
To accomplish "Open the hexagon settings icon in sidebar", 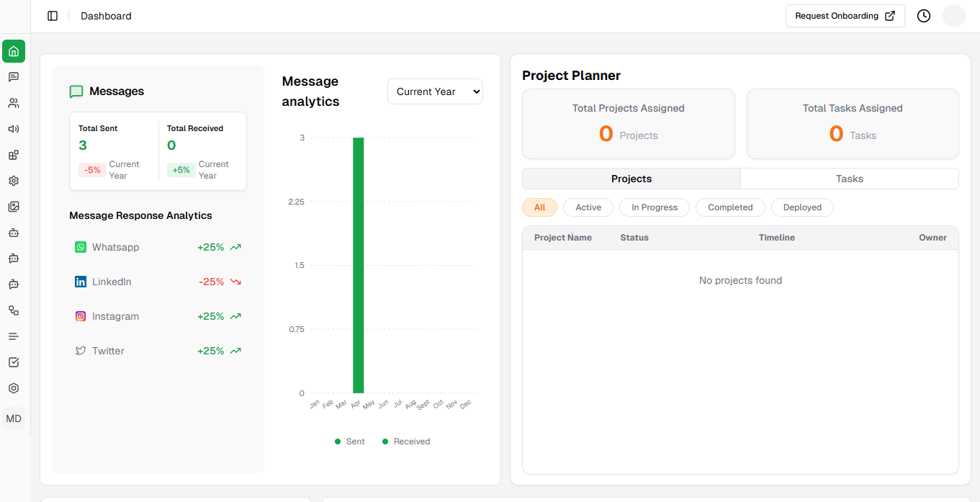I will [x=14, y=388].
